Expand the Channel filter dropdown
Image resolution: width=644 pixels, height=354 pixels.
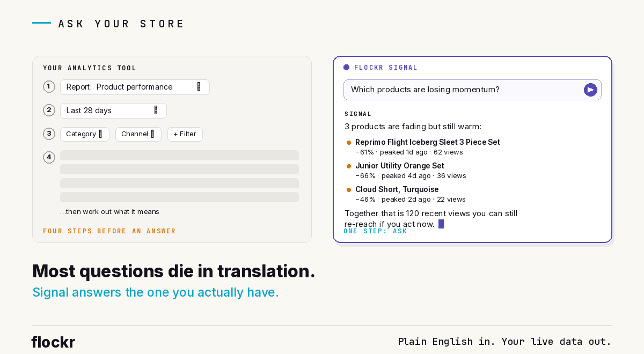click(x=138, y=134)
